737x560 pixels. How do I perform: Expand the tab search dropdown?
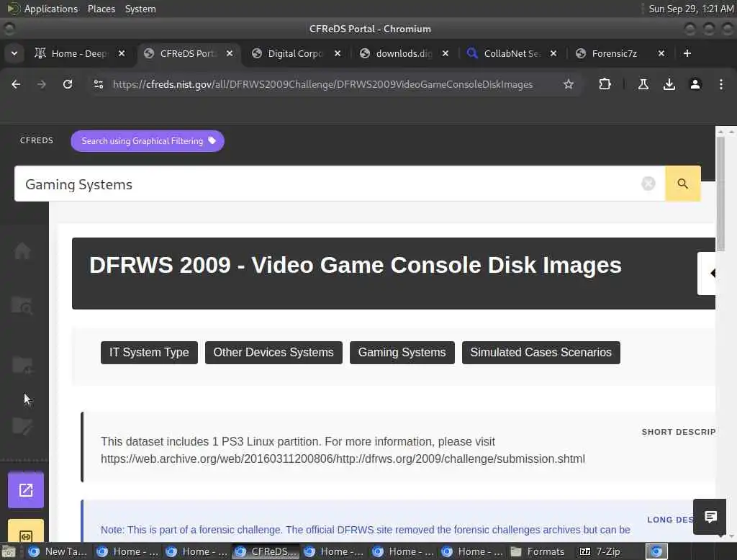click(x=14, y=53)
